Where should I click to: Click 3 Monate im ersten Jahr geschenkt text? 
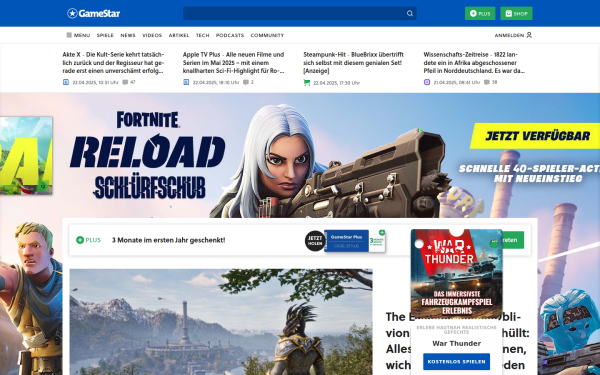click(168, 240)
